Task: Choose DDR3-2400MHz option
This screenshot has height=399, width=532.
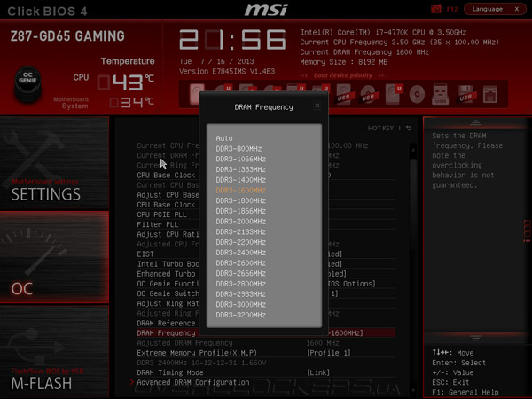Action: [x=240, y=253]
